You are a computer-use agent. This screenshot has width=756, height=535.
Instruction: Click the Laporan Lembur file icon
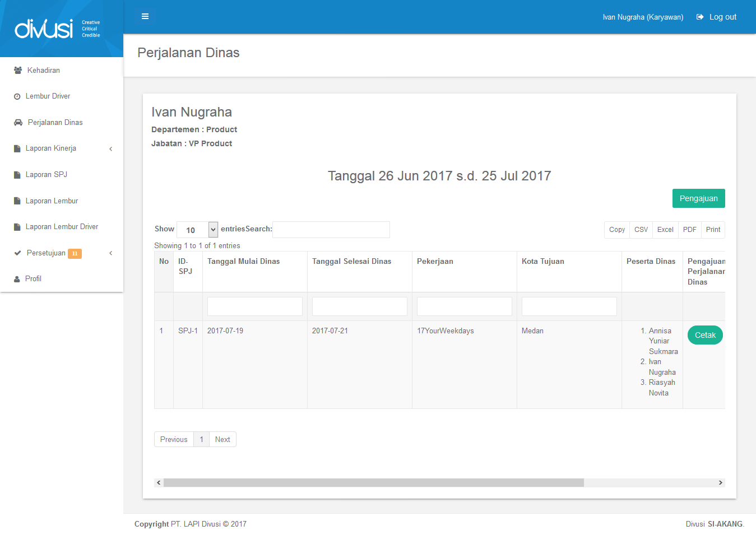tap(17, 201)
